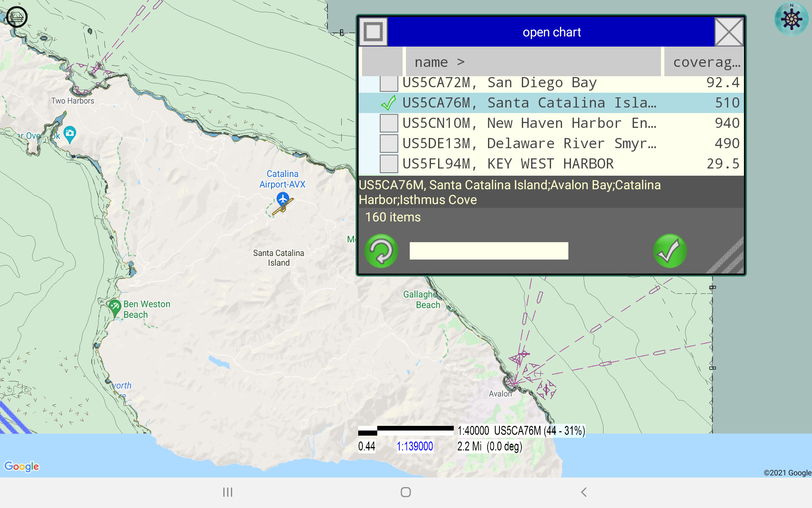Select the US5DE13M, Delaware River Smyr… row text
The width and height of the screenshot is (812, 508).
[529, 144]
